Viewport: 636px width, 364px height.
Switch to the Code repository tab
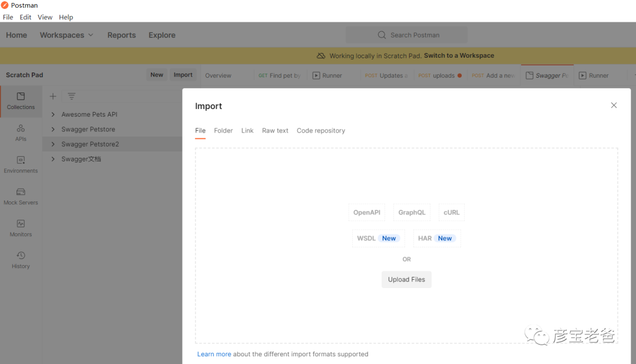click(321, 131)
